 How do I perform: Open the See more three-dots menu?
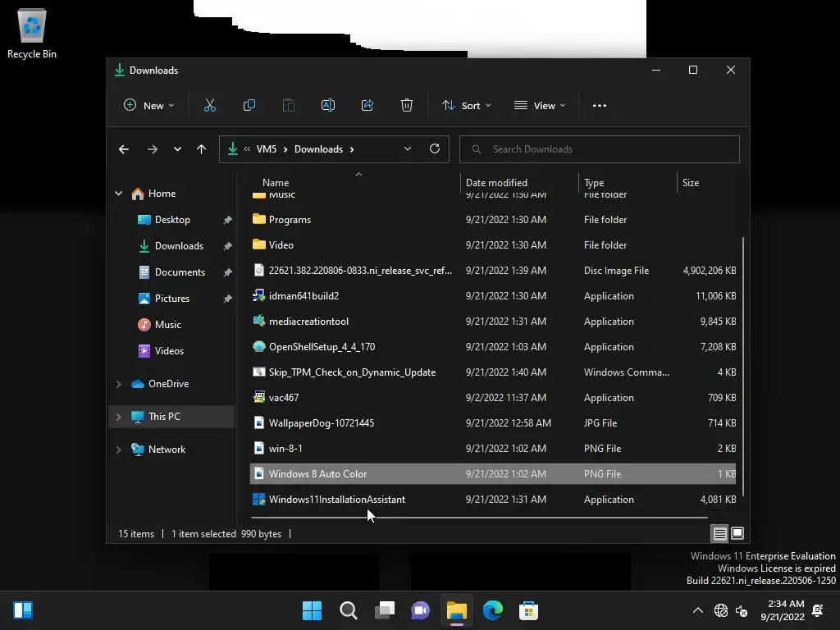pyautogui.click(x=600, y=106)
